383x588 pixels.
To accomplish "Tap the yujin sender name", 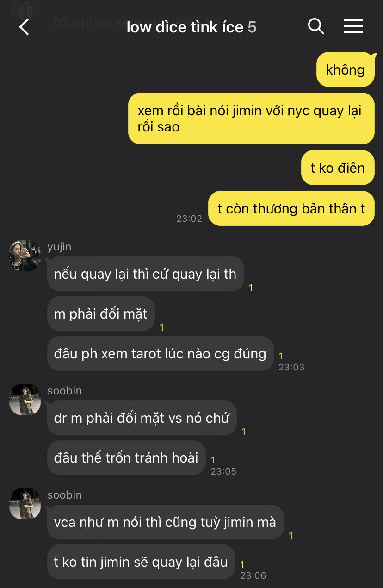I will (59, 247).
